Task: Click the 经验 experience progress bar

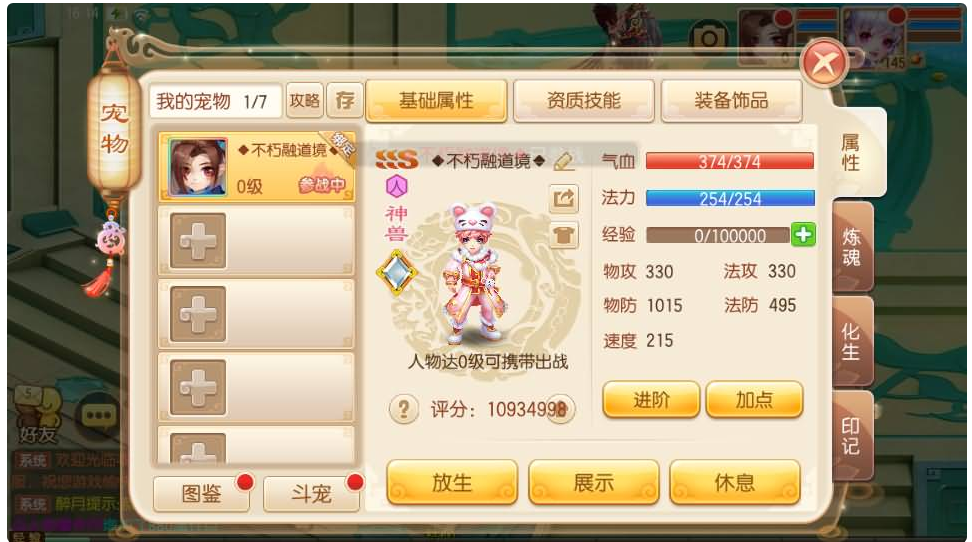Action: (718, 235)
